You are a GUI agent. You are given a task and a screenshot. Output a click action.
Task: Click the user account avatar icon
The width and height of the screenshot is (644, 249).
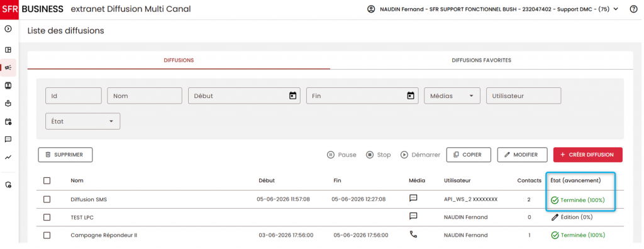pos(371,9)
